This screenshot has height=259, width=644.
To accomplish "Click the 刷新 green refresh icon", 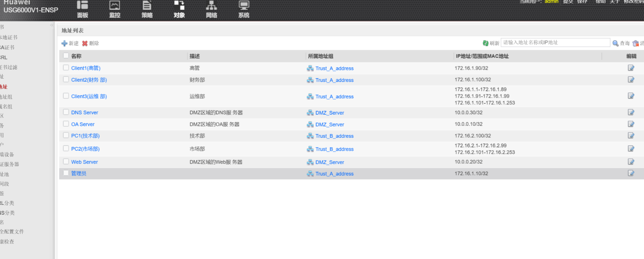I will (x=486, y=43).
